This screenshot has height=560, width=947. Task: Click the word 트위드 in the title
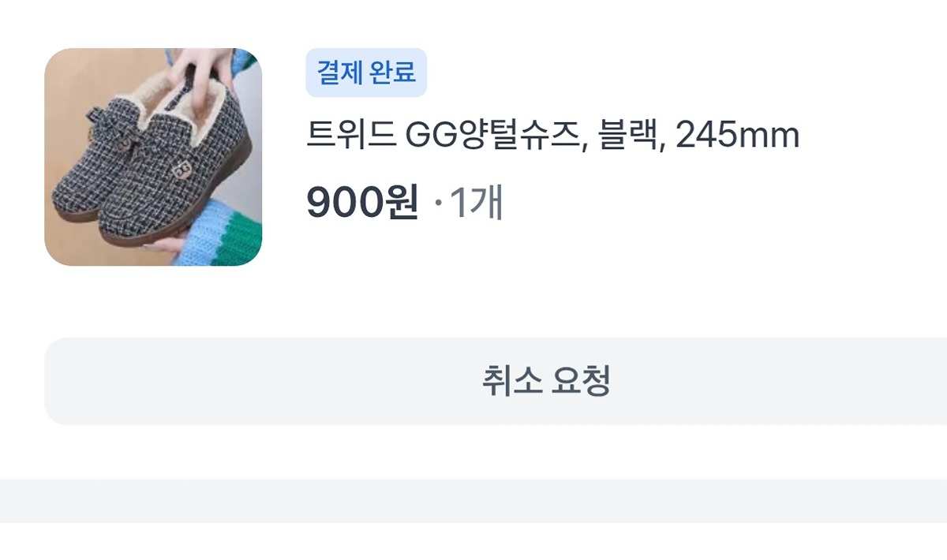point(350,137)
